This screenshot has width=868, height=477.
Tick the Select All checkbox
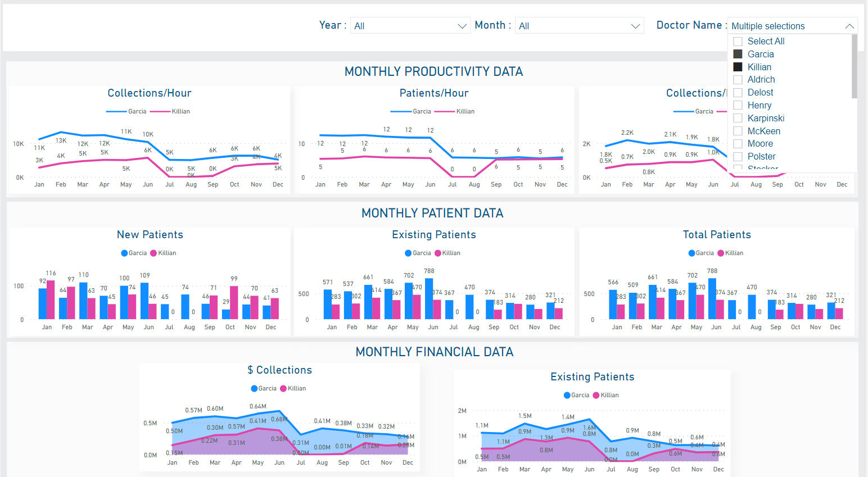pyautogui.click(x=738, y=42)
